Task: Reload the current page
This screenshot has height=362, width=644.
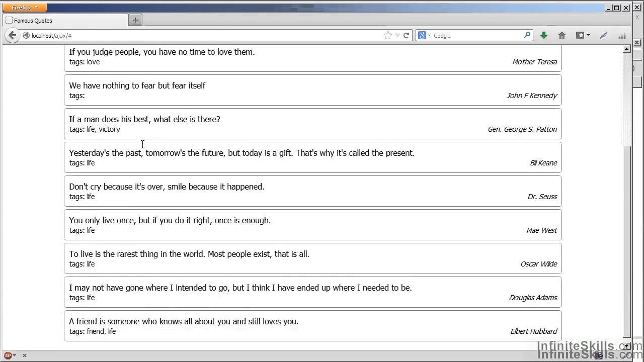Action: point(406,35)
